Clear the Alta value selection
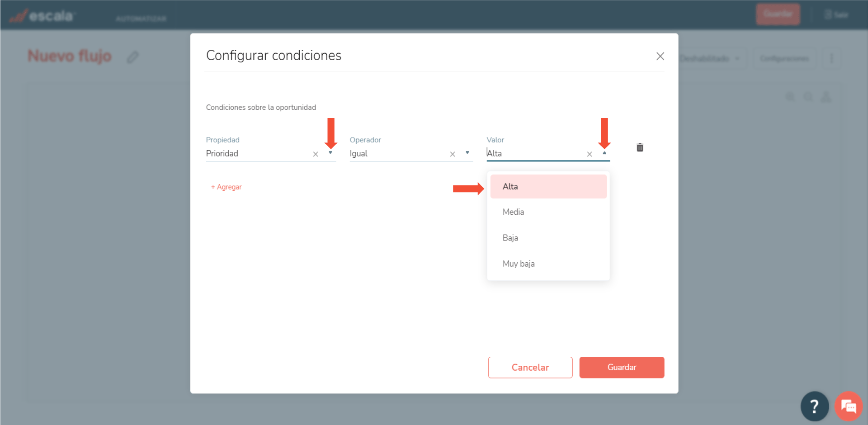 [x=589, y=154]
